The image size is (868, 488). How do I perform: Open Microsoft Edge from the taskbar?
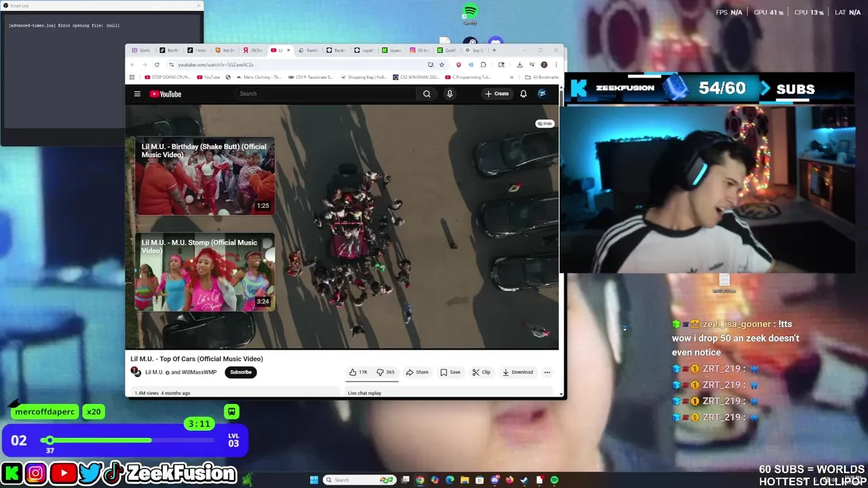click(450, 480)
